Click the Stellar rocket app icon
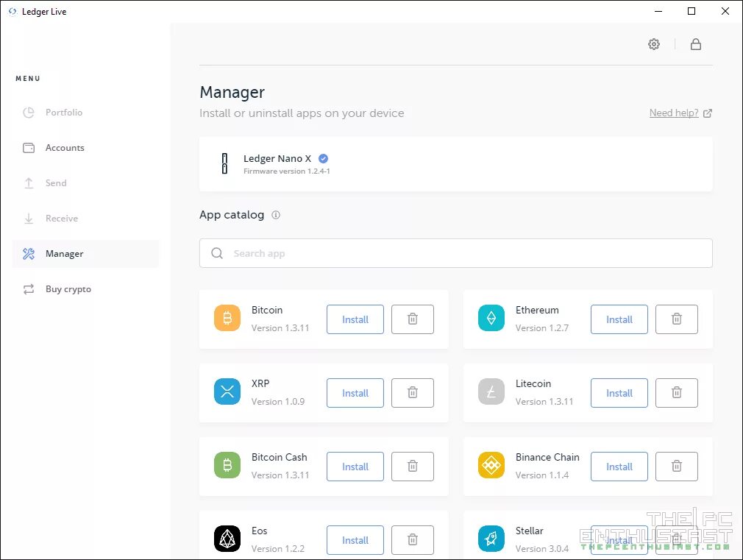The height and width of the screenshot is (560, 743). point(491,539)
